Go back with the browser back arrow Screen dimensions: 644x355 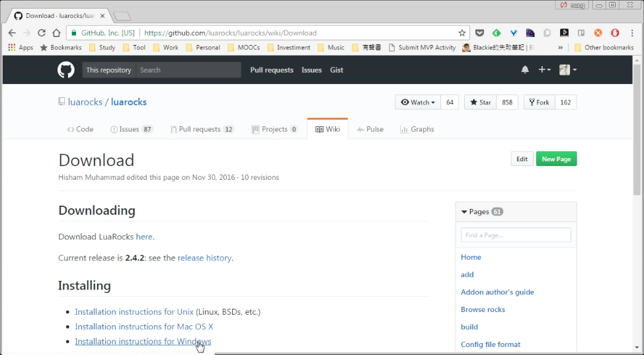(x=12, y=33)
